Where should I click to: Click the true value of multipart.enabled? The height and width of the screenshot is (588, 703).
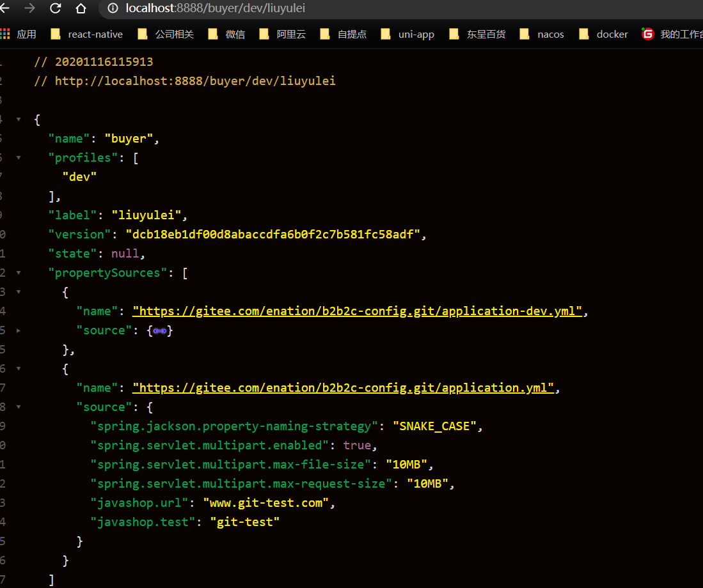point(357,445)
